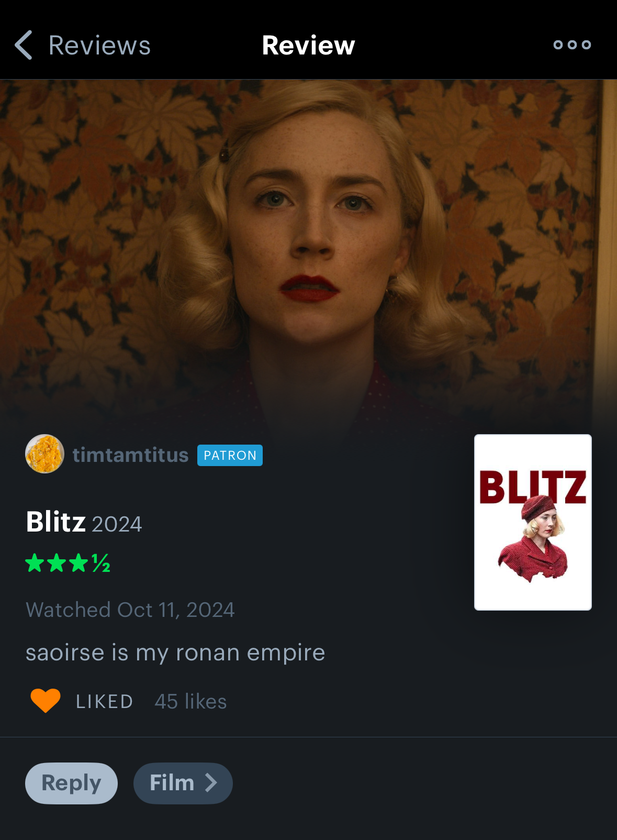Toggle the LIKED label
Image resolution: width=617 pixels, height=840 pixels.
(x=105, y=702)
